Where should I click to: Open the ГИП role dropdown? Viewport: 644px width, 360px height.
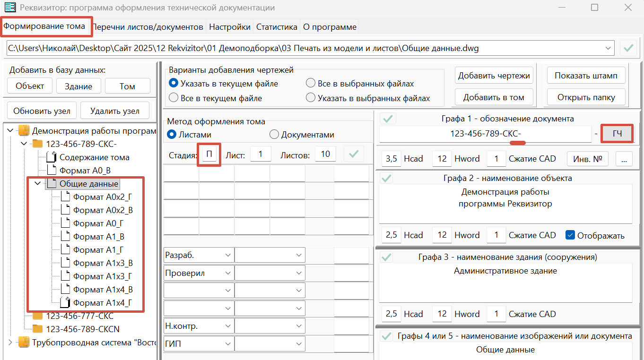228,344
